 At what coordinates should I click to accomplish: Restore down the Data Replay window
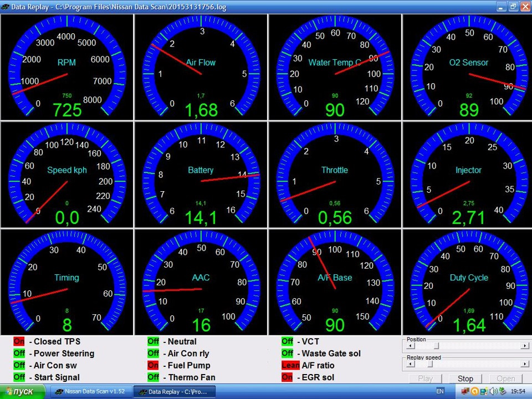click(x=513, y=7)
